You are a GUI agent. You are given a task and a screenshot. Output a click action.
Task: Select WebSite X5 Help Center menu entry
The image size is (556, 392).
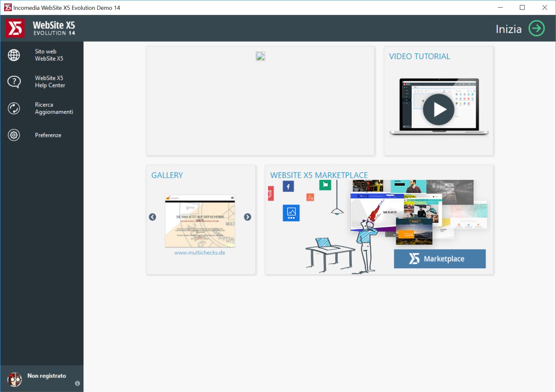pos(50,82)
